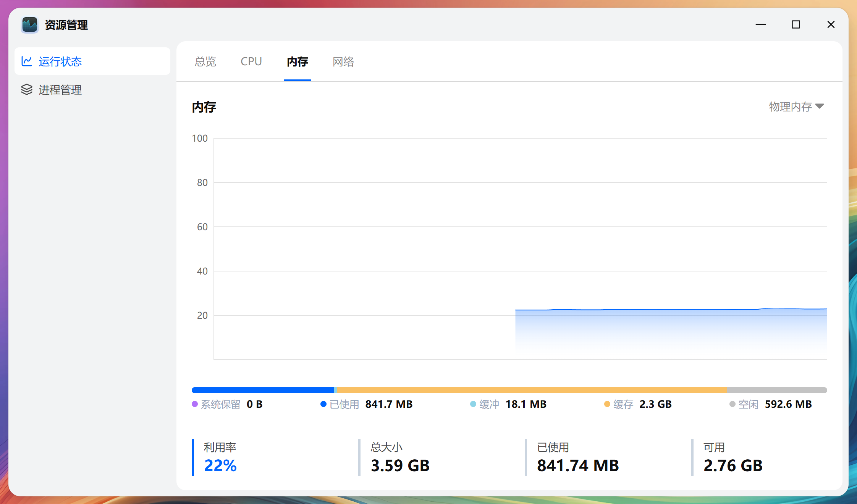This screenshot has height=504, width=857.
Task: Click the 进程管理 layers icon
Action: pyautogui.click(x=27, y=90)
